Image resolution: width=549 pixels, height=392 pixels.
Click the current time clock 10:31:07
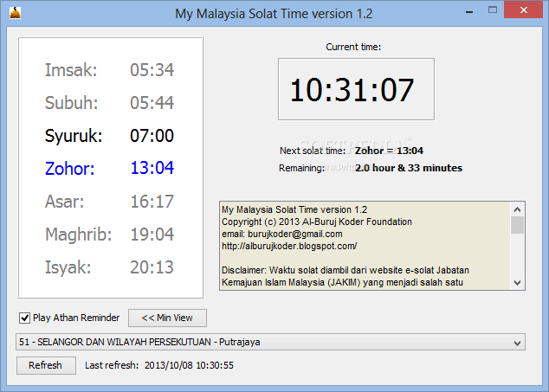(x=356, y=89)
